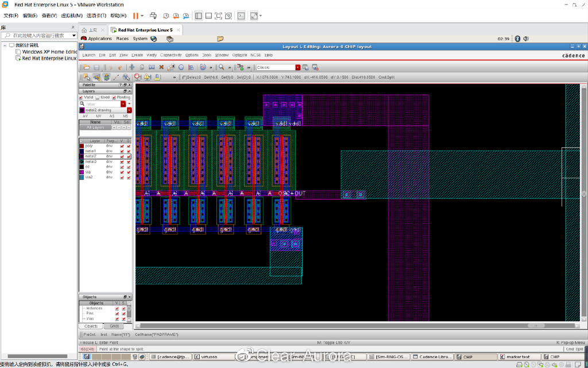Click the Edit Properties info icon

point(181,67)
